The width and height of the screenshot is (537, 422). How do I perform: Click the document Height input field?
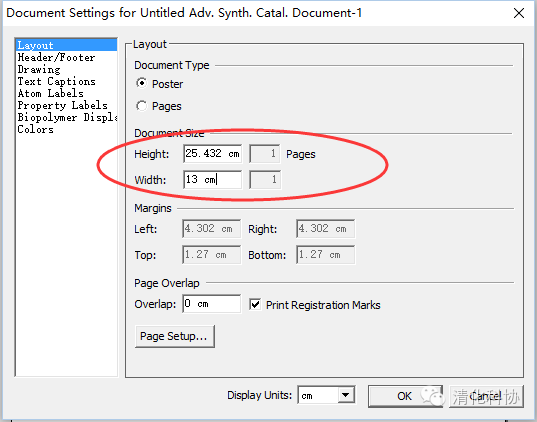pyautogui.click(x=212, y=153)
